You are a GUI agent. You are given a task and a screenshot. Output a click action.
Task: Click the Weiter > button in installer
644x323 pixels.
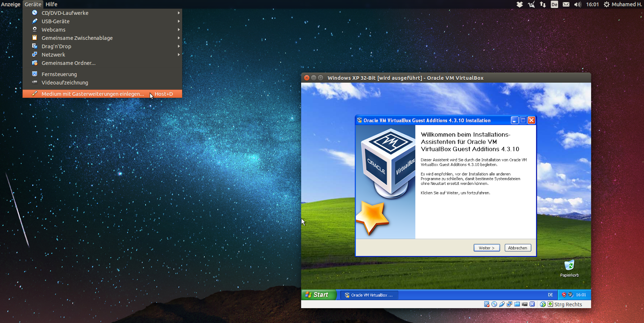point(487,248)
